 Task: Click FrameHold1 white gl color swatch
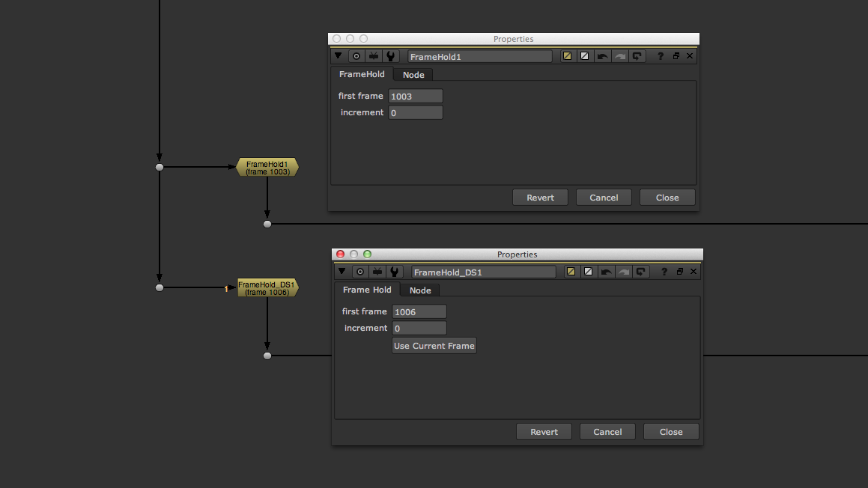[585, 56]
